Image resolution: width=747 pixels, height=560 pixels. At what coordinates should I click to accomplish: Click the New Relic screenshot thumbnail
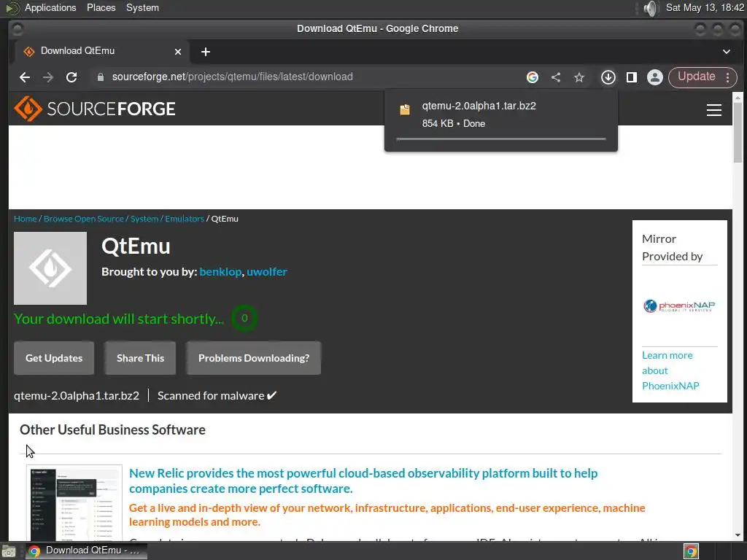[x=74, y=503]
